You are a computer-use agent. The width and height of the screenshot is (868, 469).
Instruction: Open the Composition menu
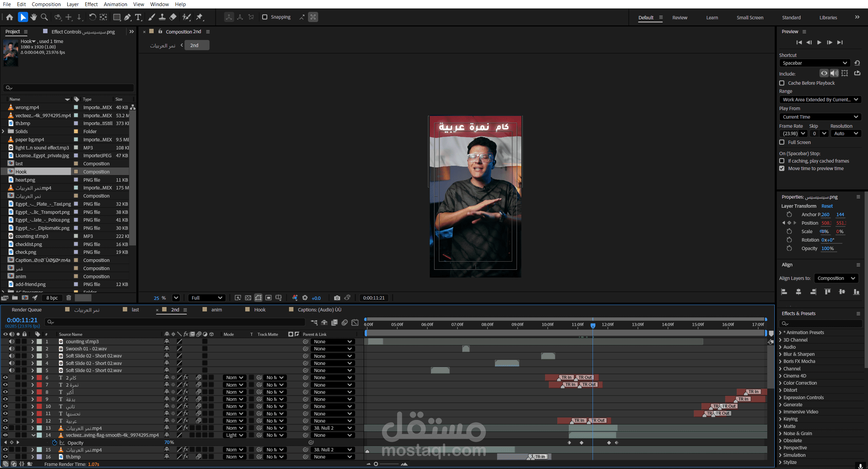pyautogui.click(x=46, y=4)
